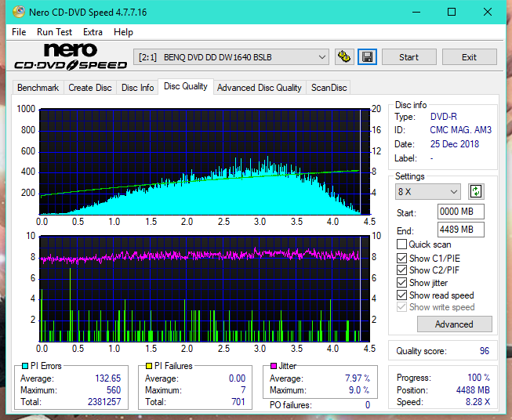This screenshot has width=512, height=420.
Task: Open the Help menu
Action: [123, 32]
